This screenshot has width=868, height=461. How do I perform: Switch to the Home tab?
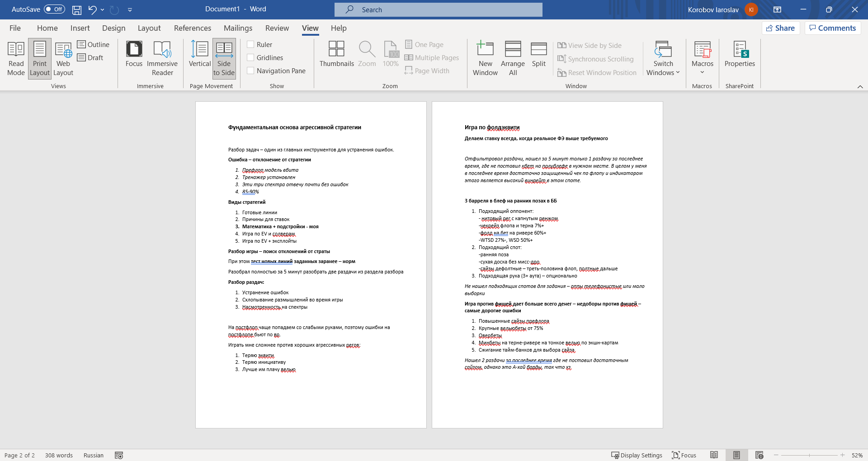[47, 28]
